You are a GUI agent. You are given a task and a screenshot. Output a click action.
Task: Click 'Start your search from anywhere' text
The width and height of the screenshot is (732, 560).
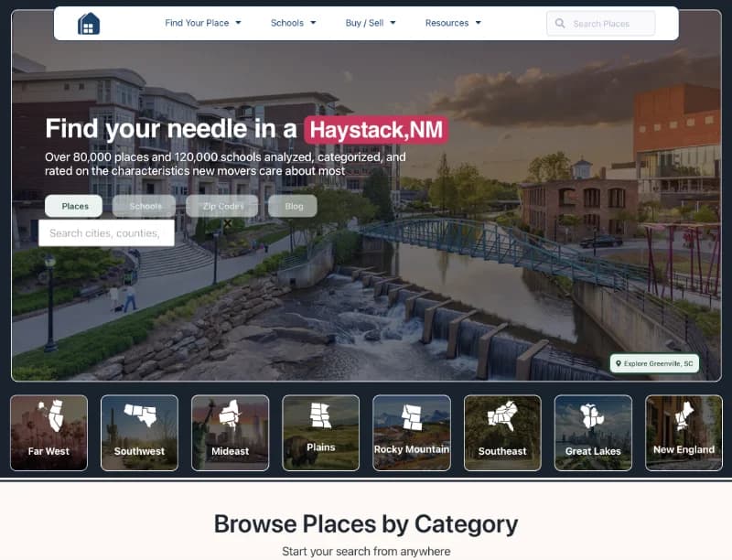click(366, 551)
